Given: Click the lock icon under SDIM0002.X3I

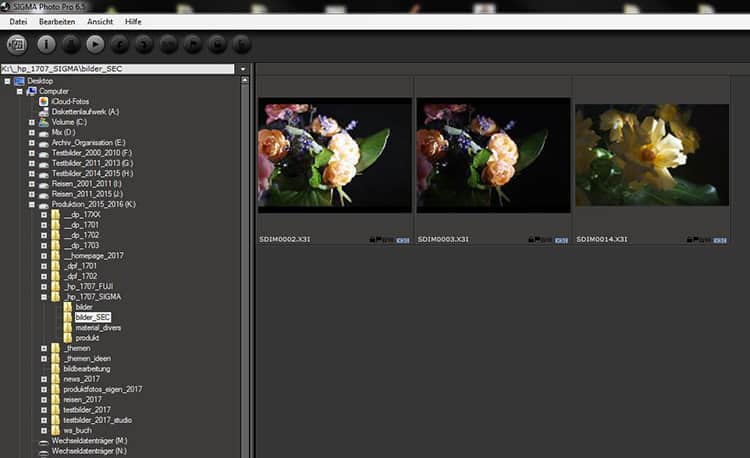Looking at the screenshot, I should pos(370,240).
